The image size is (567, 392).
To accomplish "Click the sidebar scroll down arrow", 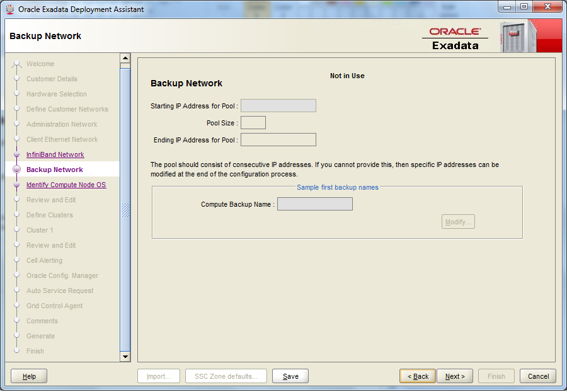I will (125, 357).
